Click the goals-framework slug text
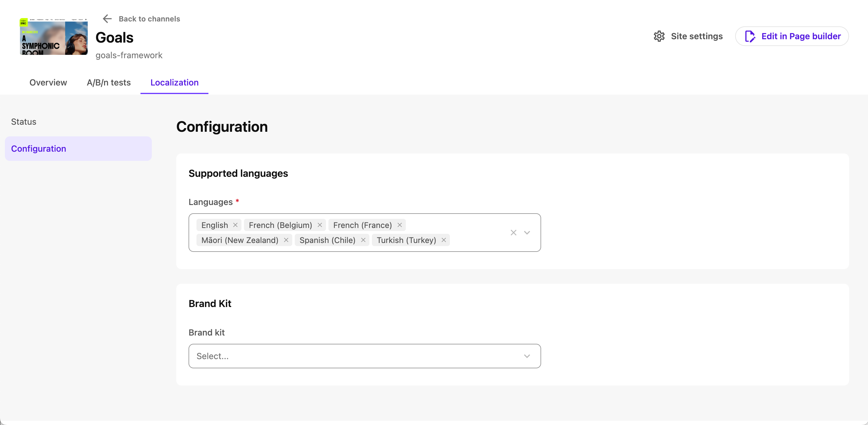This screenshot has width=868, height=425. coord(129,55)
